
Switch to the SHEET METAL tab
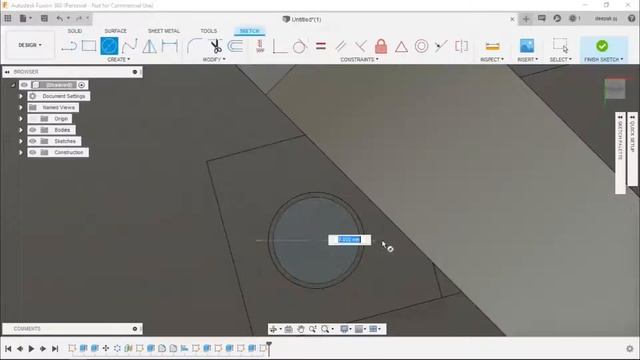pyautogui.click(x=164, y=31)
